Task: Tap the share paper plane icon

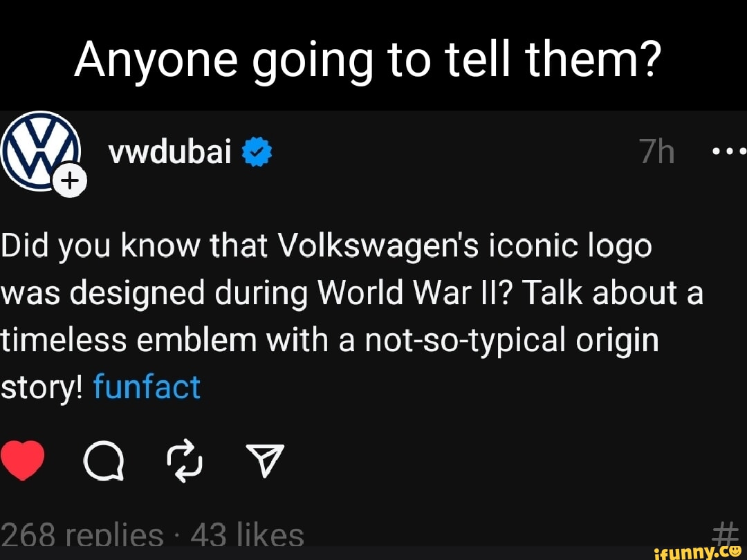Action: tap(264, 459)
